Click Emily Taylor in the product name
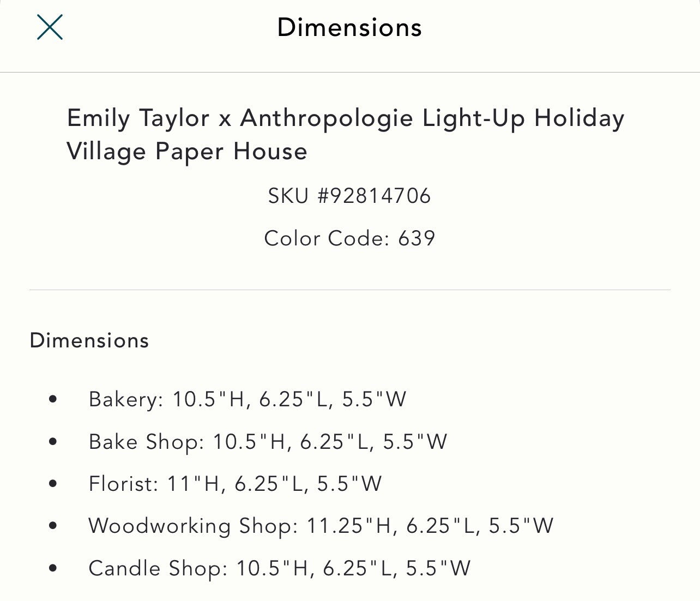700x601 pixels. pos(136,117)
